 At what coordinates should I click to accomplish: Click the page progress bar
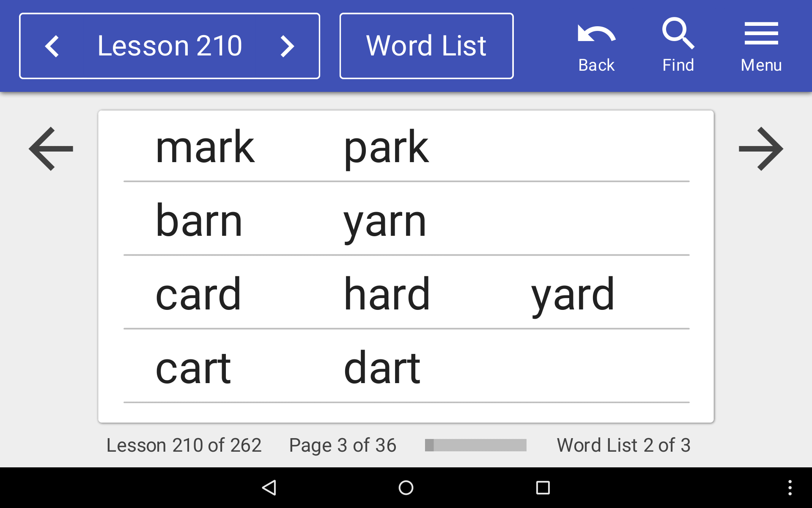476,445
